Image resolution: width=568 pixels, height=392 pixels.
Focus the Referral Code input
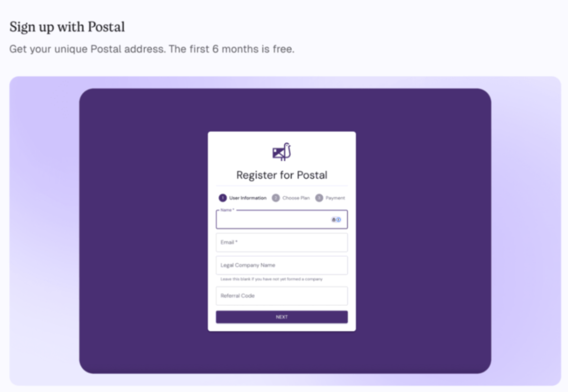pyautogui.click(x=281, y=296)
